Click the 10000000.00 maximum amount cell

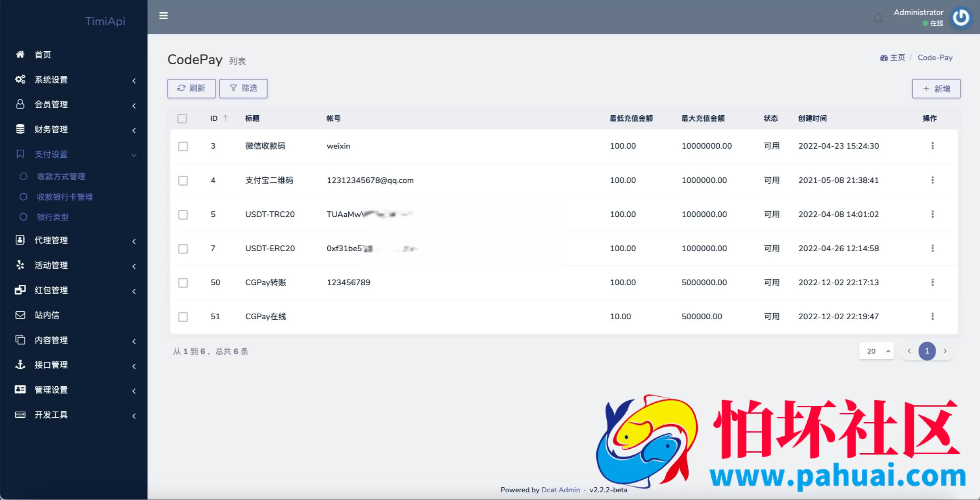pyautogui.click(x=707, y=146)
